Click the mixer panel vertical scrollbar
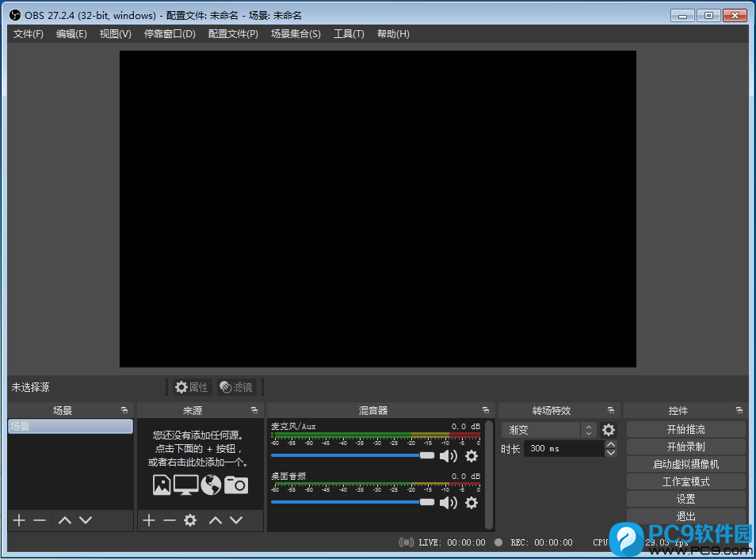The height and width of the screenshot is (559, 756). (489, 474)
